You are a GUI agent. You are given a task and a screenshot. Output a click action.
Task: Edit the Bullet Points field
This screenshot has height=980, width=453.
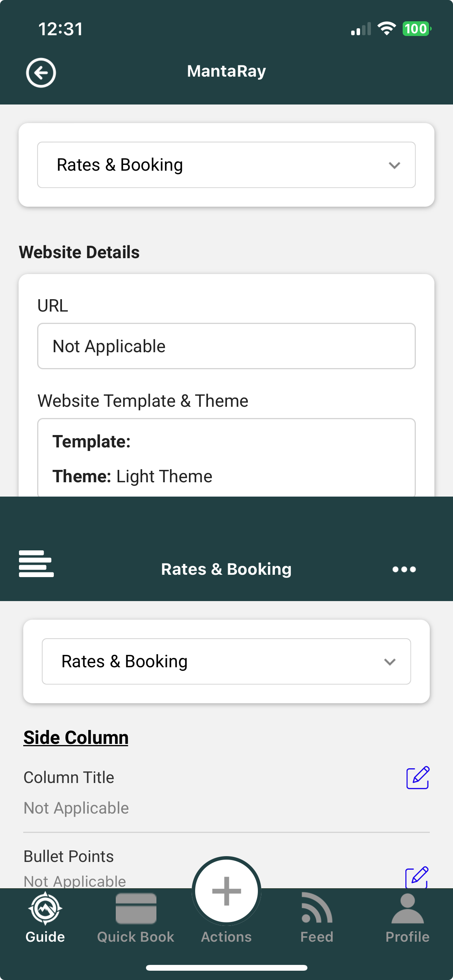pos(416,877)
